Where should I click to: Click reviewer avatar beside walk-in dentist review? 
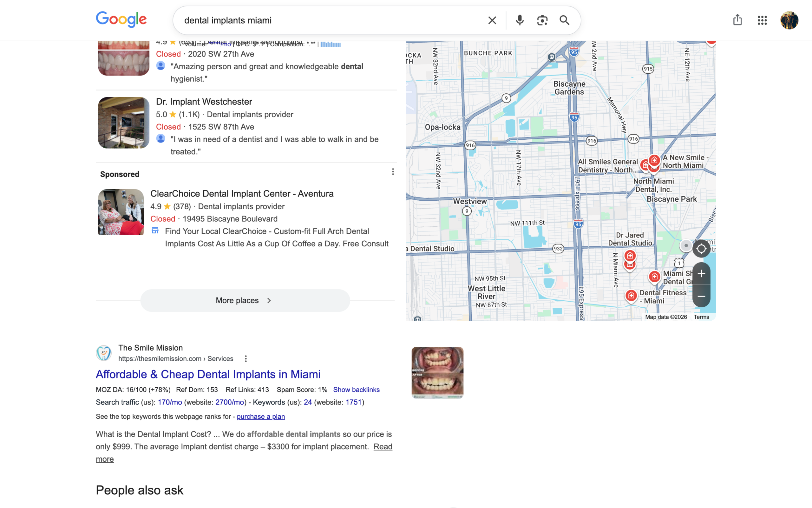coord(161,138)
